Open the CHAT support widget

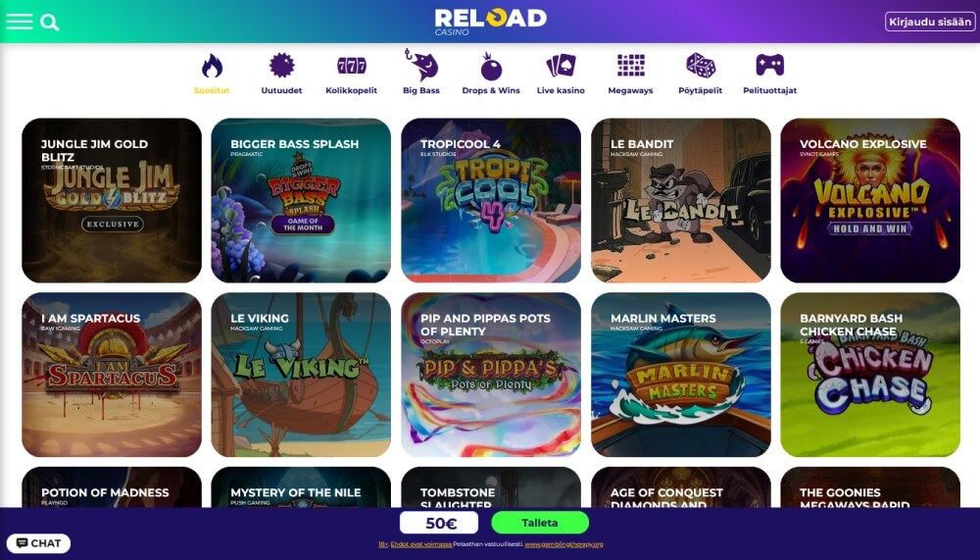pyautogui.click(x=39, y=543)
